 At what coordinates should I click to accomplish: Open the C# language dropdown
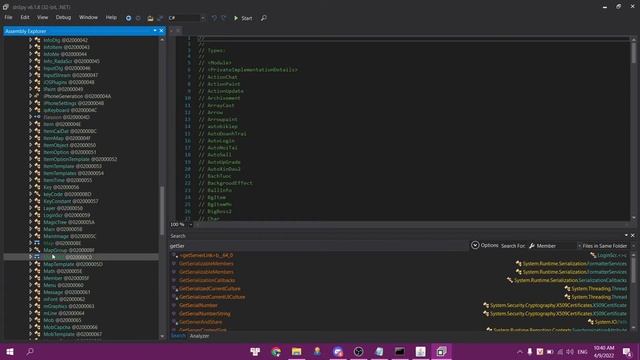coord(186,18)
